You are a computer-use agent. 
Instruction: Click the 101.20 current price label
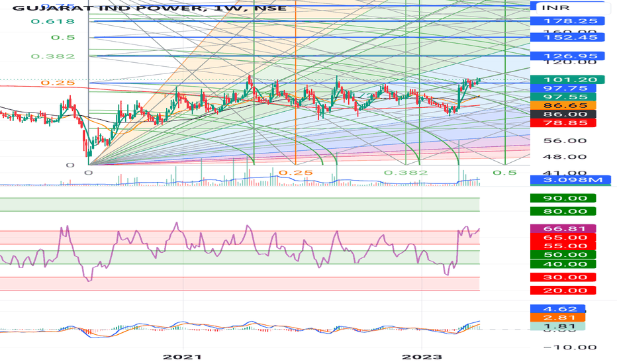pos(567,80)
